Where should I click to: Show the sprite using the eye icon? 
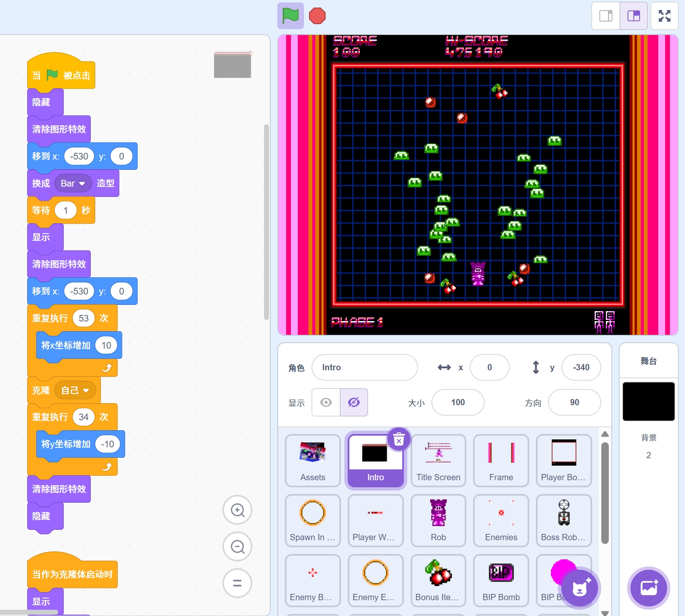click(326, 402)
